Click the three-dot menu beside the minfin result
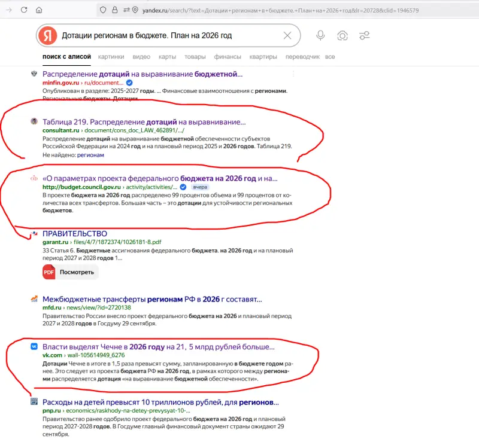The width and height of the screenshot is (479, 448). click(293, 74)
